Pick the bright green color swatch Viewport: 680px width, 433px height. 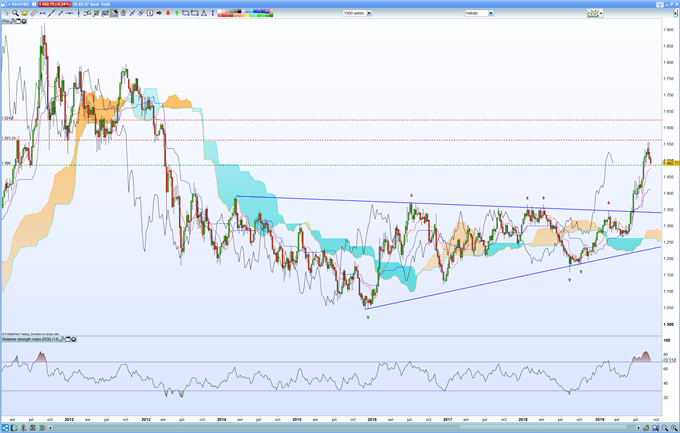pyautogui.click(x=261, y=15)
